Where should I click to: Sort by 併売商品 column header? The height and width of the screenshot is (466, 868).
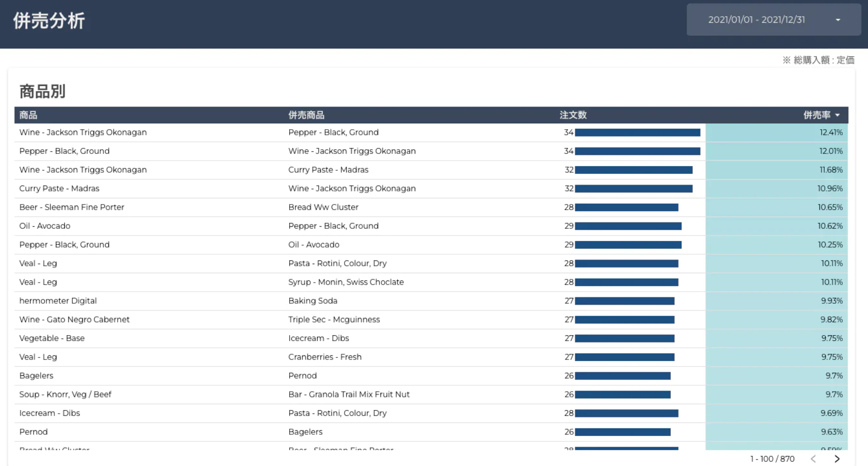(306, 115)
